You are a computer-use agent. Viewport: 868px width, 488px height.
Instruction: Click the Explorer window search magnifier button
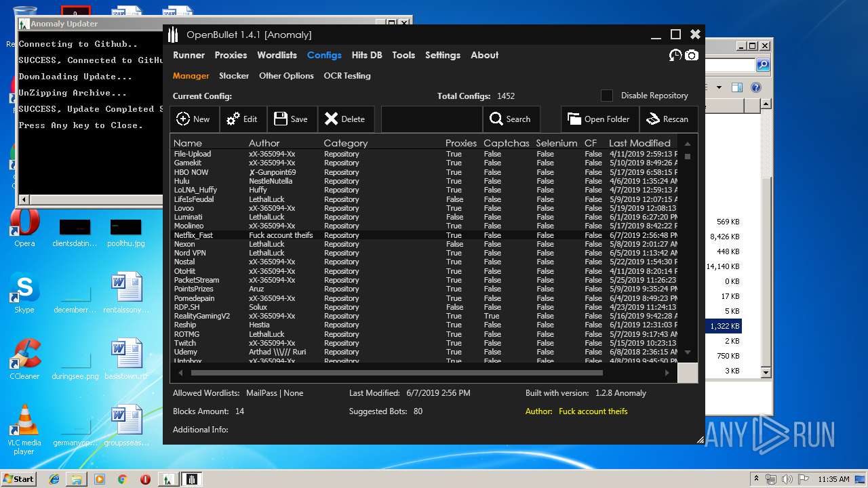tap(762, 65)
